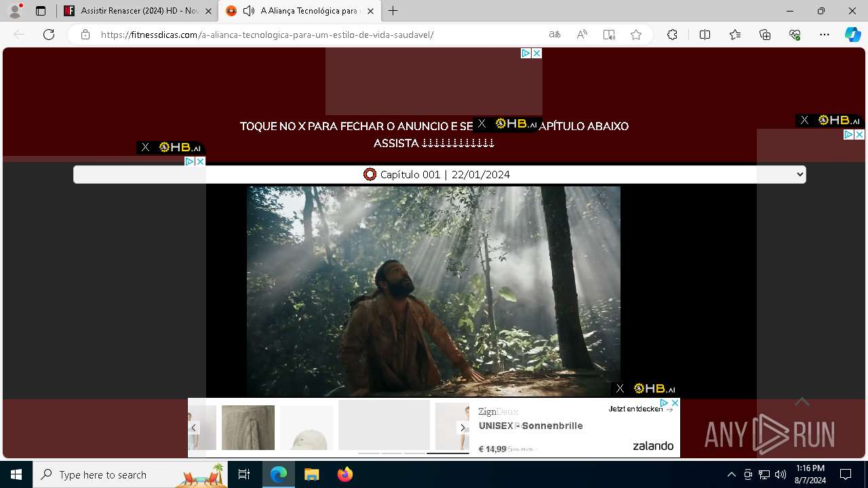
Task: Click the Type here to search box
Action: coord(130,474)
